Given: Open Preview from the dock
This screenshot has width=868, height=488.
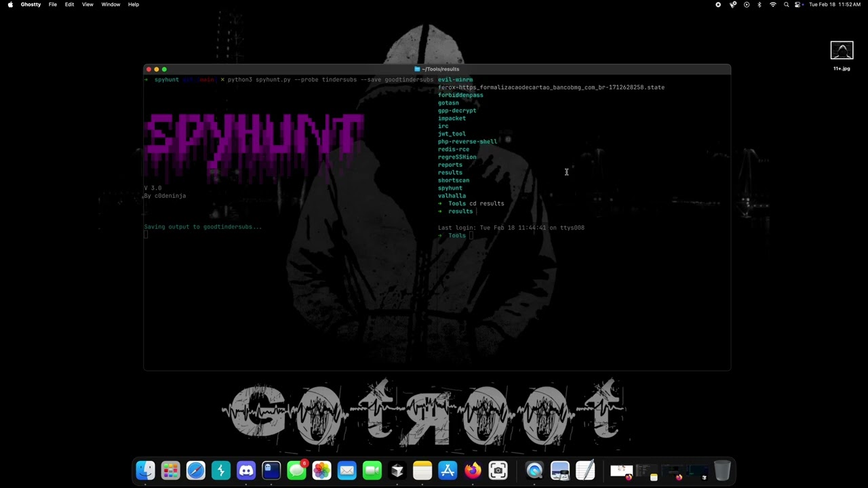Looking at the screenshot, I should 559,470.
